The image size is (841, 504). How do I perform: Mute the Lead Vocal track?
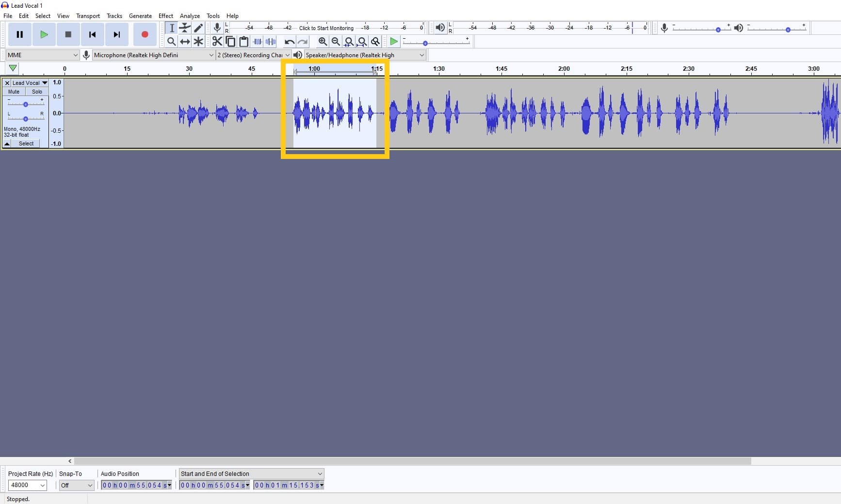pyautogui.click(x=13, y=92)
